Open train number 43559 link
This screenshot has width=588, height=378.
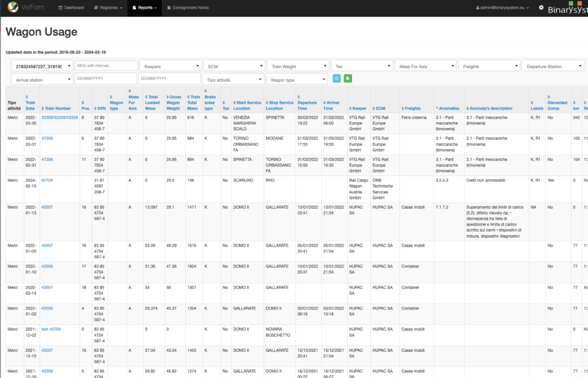tap(47, 266)
